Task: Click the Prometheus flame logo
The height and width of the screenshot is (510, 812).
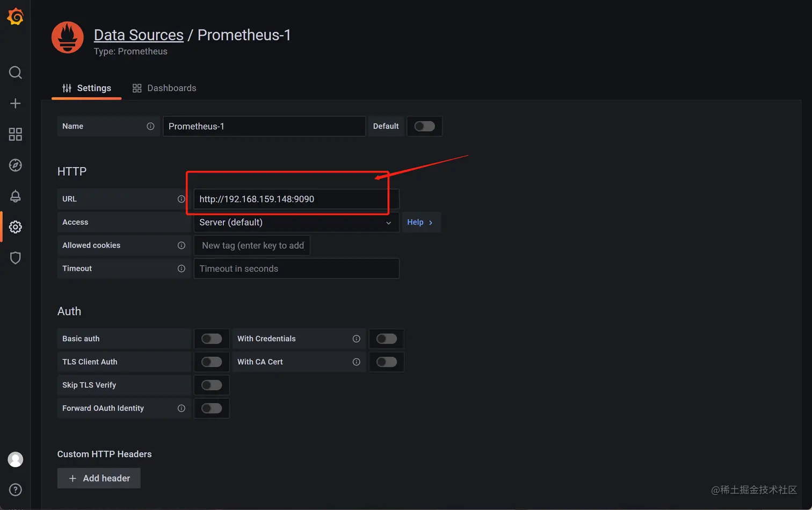Action: [68, 38]
